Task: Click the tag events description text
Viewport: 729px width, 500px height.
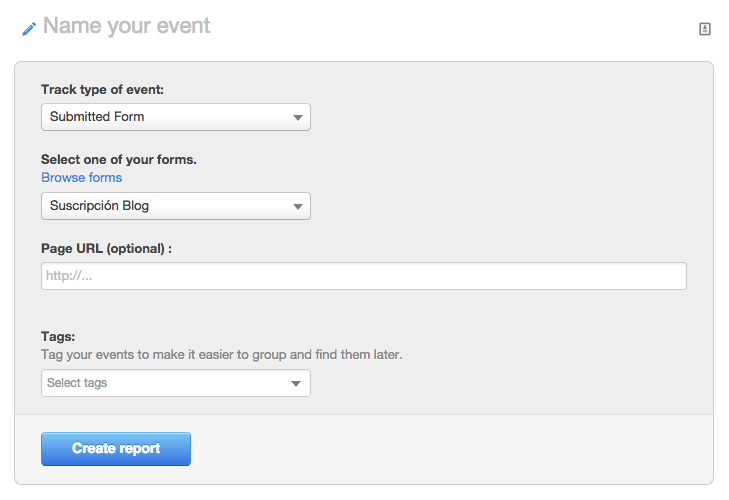Action: (x=222, y=354)
